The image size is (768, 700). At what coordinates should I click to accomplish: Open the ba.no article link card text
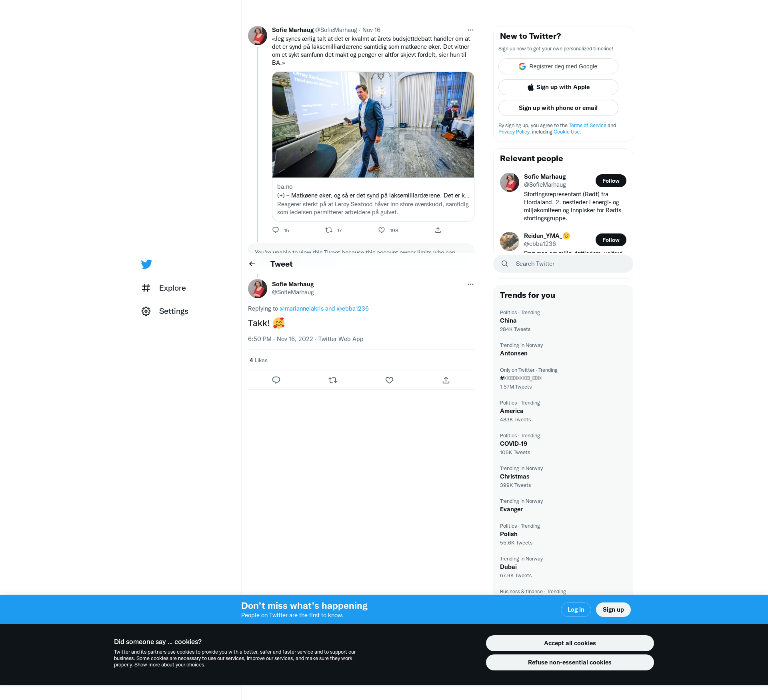tap(373, 199)
